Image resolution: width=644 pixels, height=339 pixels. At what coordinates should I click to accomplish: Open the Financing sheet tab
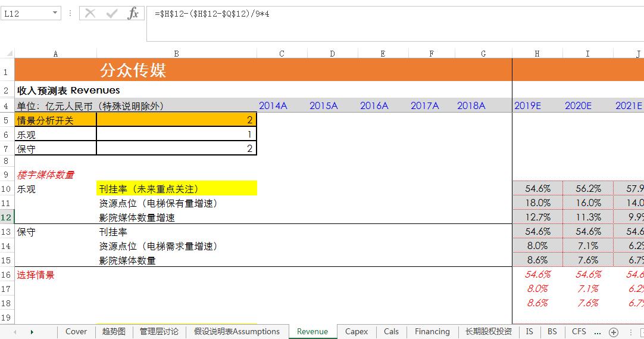(x=432, y=332)
